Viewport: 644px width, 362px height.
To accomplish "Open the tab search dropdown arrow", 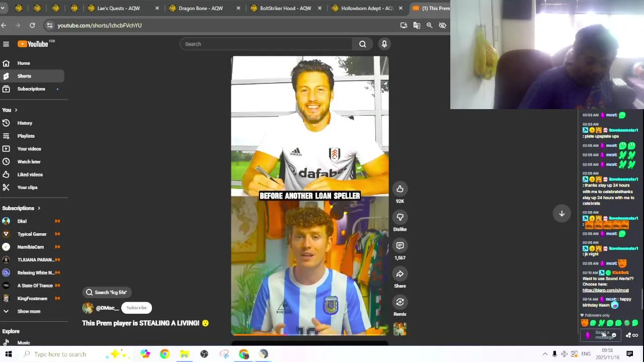I will click(x=3, y=8).
